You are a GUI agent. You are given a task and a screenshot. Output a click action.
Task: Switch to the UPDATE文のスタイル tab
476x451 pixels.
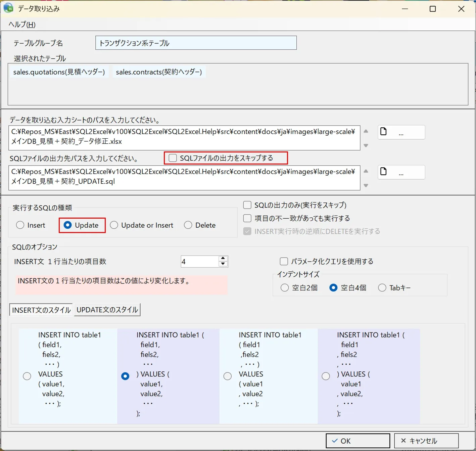pos(107,310)
